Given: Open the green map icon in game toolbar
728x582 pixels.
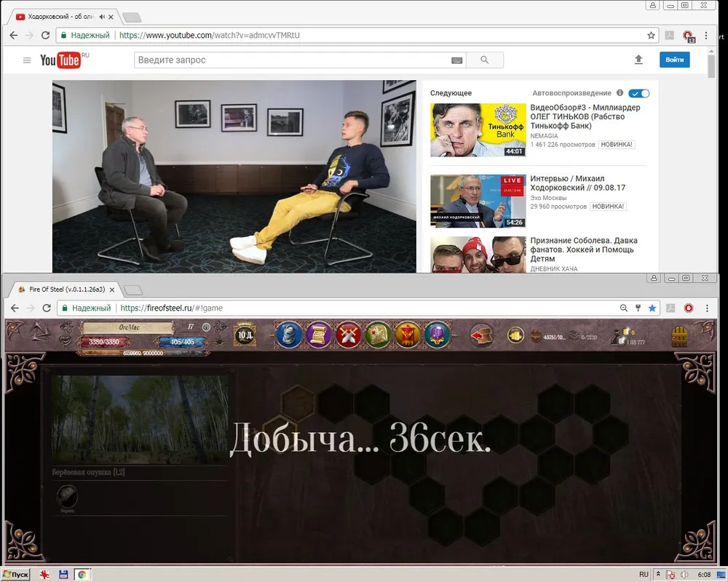Looking at the screenshot, I should (378, 335).
